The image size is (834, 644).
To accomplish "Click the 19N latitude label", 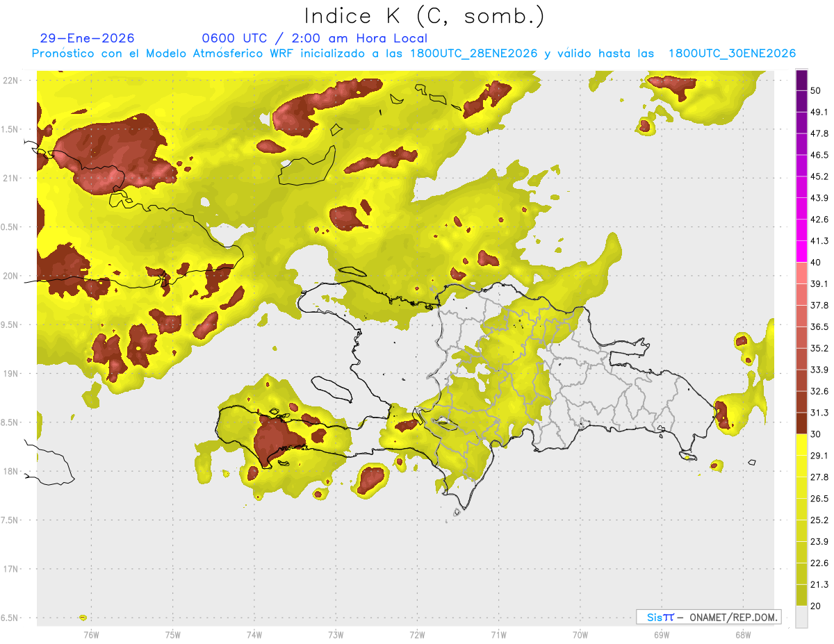I will click(11, 373).
